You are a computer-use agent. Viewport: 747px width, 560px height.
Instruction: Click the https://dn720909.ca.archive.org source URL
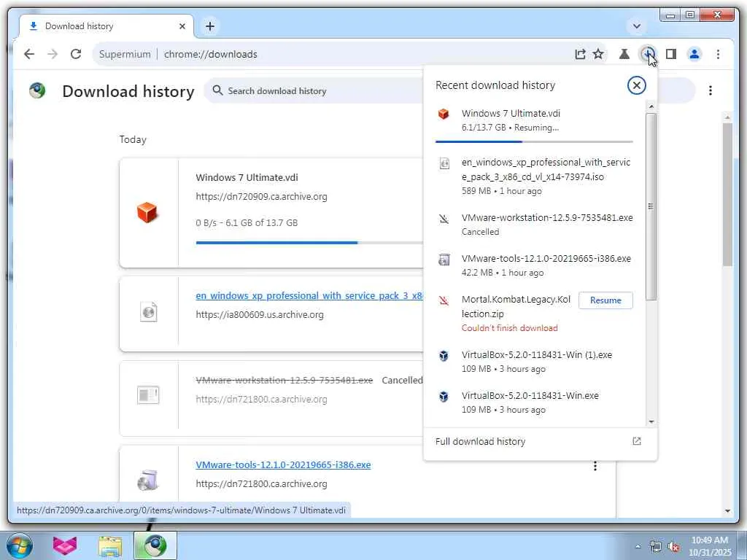pyautogui.click(x=262, y=197)
